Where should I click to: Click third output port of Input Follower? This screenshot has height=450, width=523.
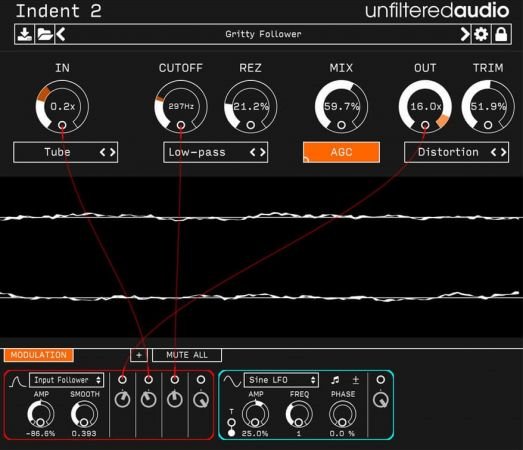175,380
